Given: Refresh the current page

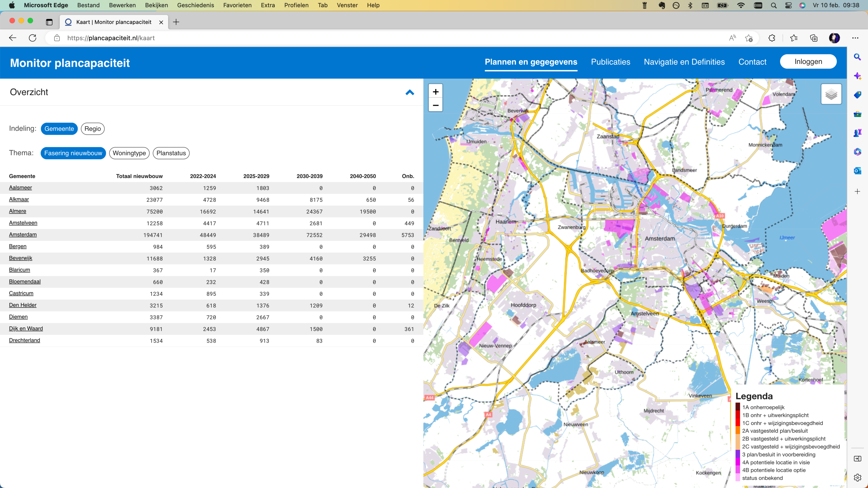Looking at the screenshot, I should point(33,38).
